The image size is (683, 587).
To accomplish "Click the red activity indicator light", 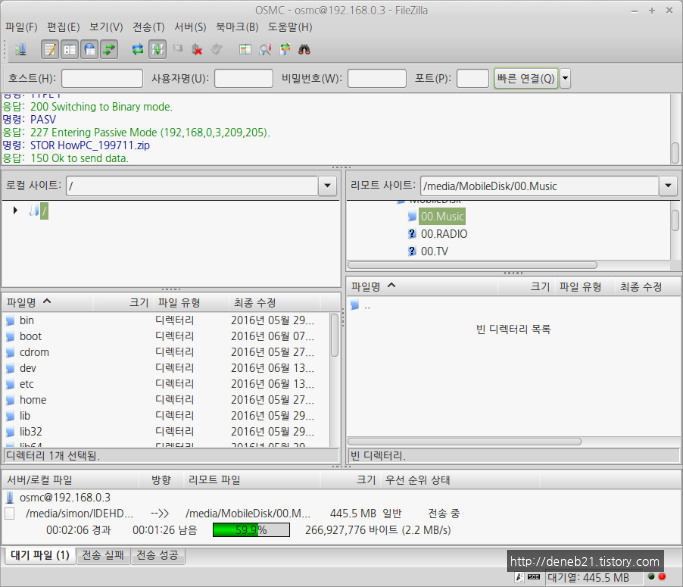I will pyautogui.click(x=662, y=577).
